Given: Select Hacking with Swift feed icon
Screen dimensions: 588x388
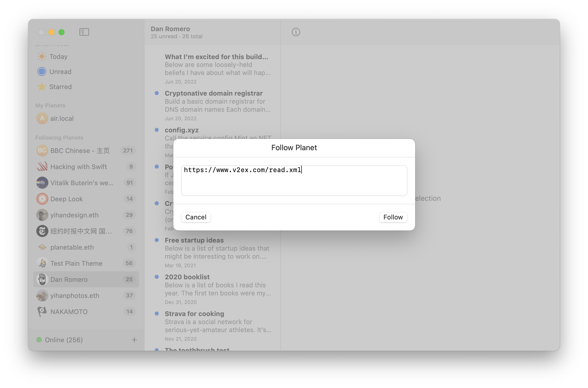Looking at the screenshot, I should [42, 167].
